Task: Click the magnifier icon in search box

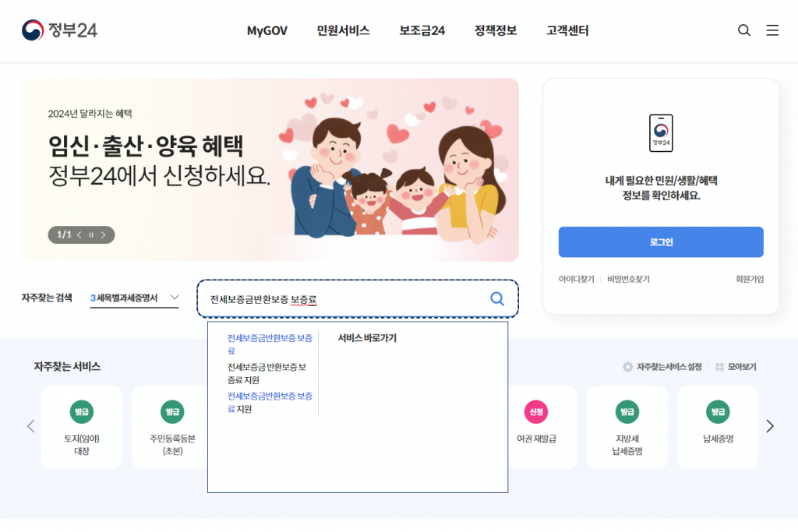Action: point(497,298)
